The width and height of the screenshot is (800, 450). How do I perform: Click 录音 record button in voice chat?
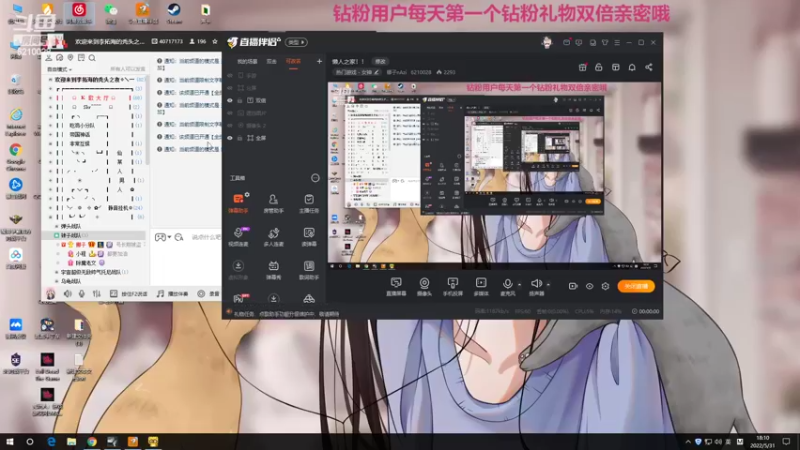(208, 294)
